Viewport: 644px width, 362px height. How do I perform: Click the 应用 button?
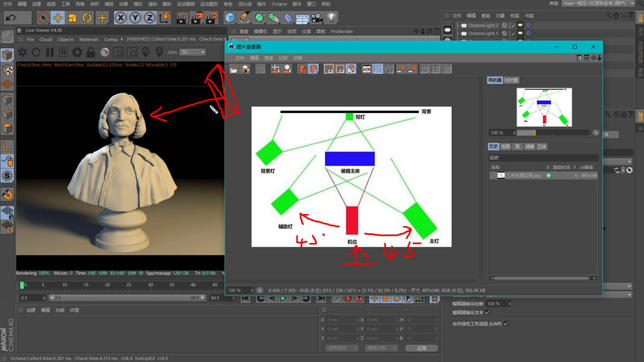coord(422,348)
